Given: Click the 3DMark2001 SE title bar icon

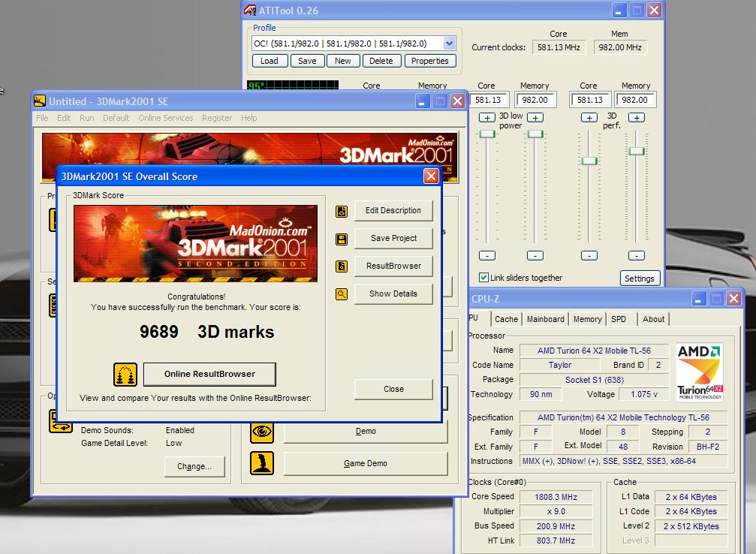Looking at the screenshot, I should [x=40, y=101].
